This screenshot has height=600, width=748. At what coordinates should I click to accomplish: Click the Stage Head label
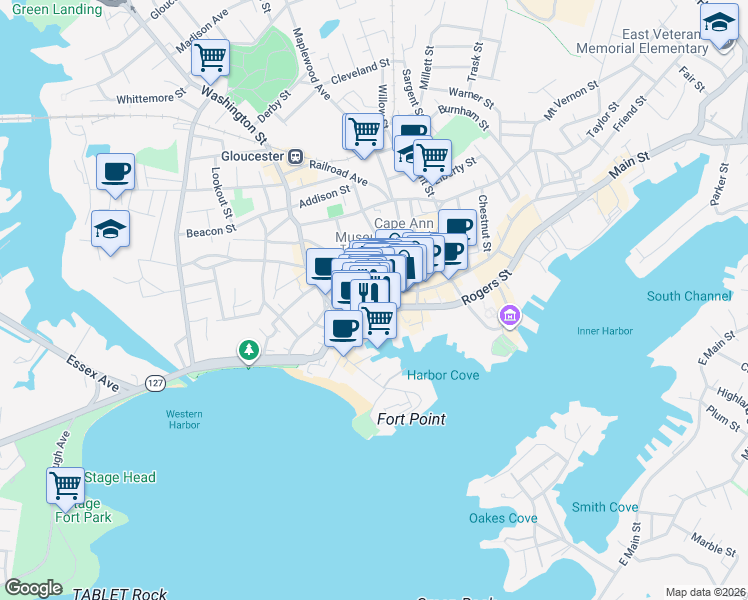[120, 477]
